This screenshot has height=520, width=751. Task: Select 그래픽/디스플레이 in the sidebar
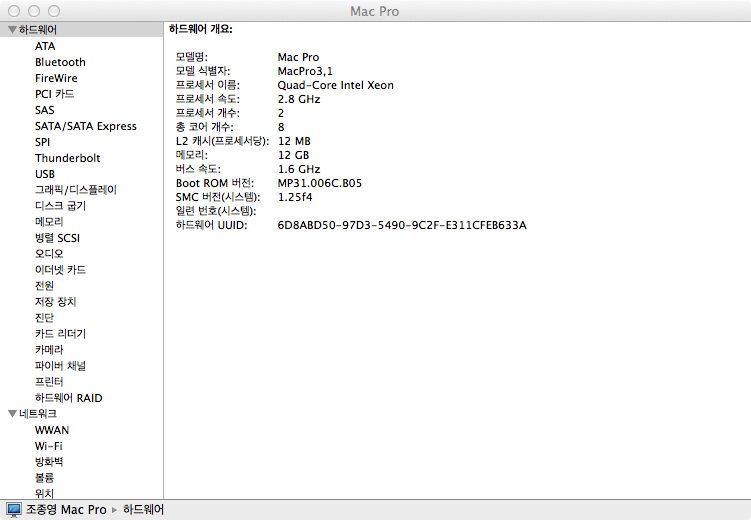pos(76,190)
